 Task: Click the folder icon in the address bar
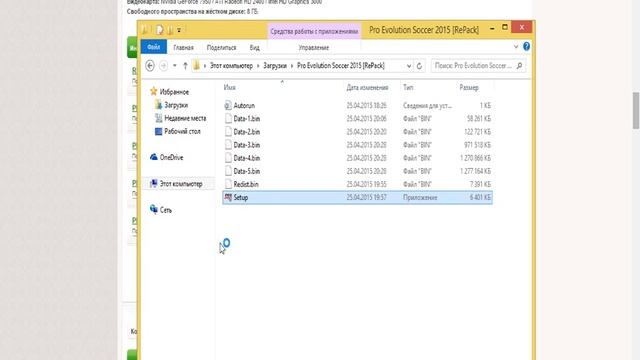click(197, 66)
